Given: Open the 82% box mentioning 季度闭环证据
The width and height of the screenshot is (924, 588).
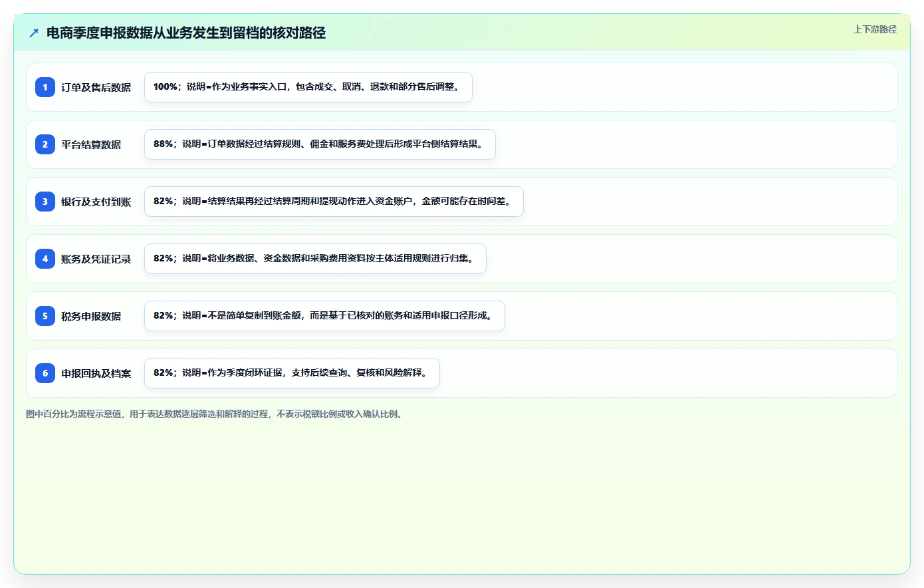Looking at the screenshot, I should [292, 373].
